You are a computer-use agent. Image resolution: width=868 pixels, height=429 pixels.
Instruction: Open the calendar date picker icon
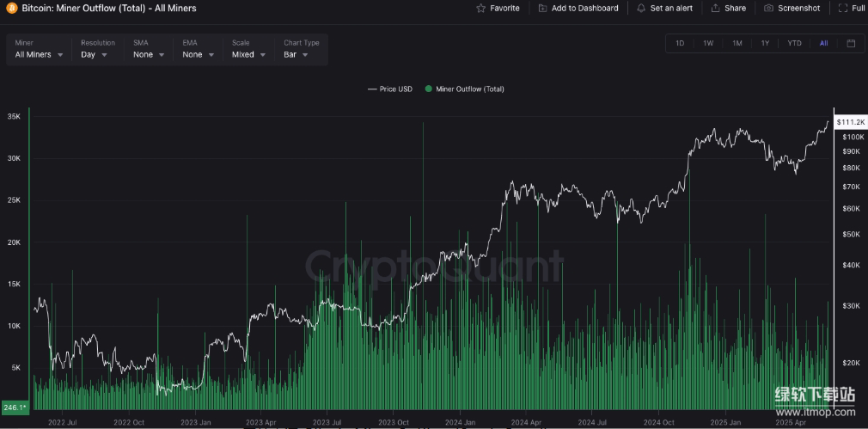click(x=852, y=43)
